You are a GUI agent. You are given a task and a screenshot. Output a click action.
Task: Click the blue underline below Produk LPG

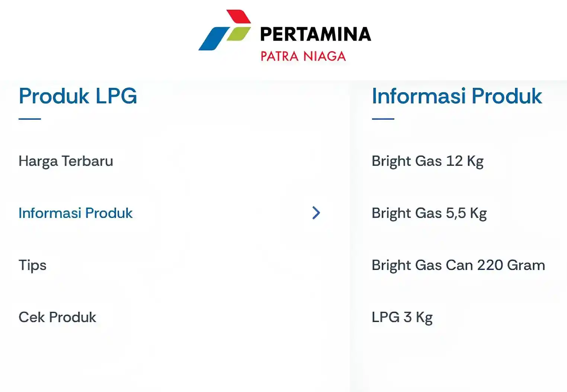coord(30,118)
